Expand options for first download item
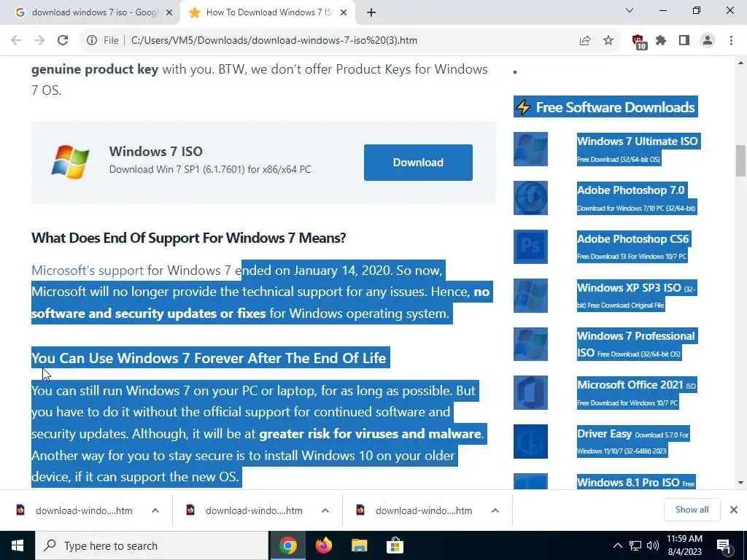This screenshot has height=560, width=747. [155, 510]
